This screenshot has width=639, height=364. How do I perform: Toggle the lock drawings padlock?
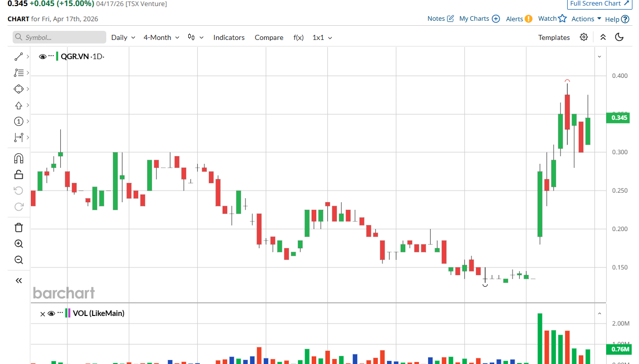point(19,175)
